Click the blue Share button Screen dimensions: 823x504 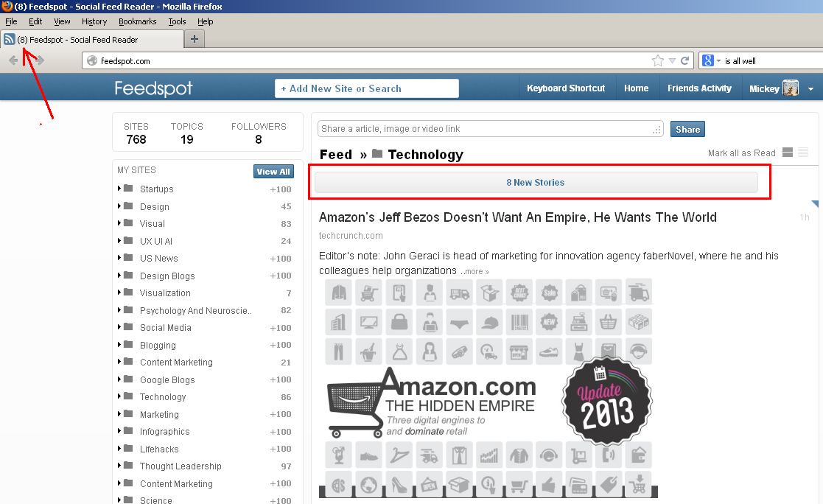pos(687,129)
